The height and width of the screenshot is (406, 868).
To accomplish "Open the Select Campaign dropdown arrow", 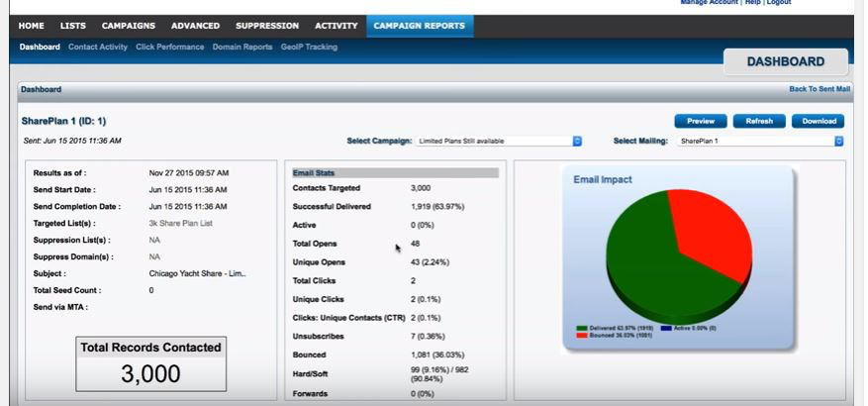I will 577,142.
